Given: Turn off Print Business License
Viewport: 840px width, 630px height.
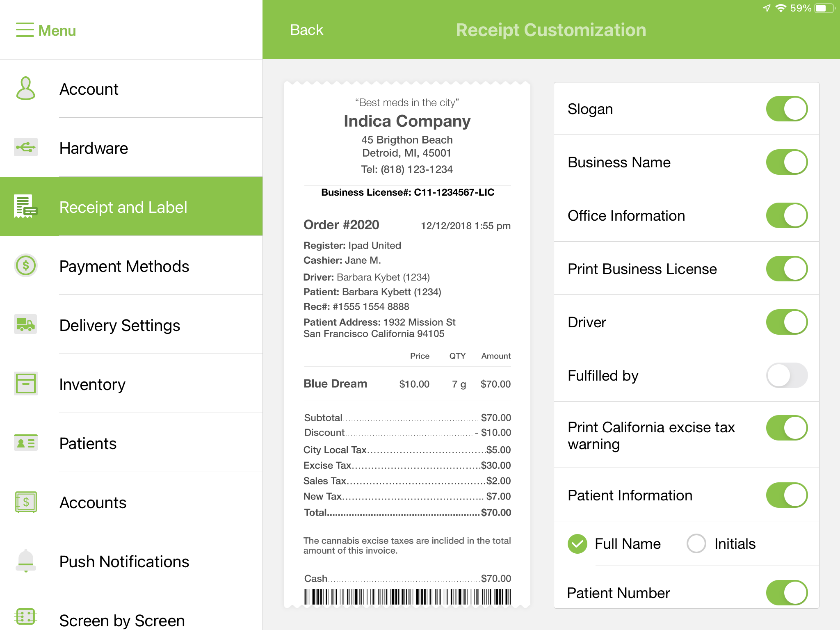Looking at the screenshot, I should 786,269.
